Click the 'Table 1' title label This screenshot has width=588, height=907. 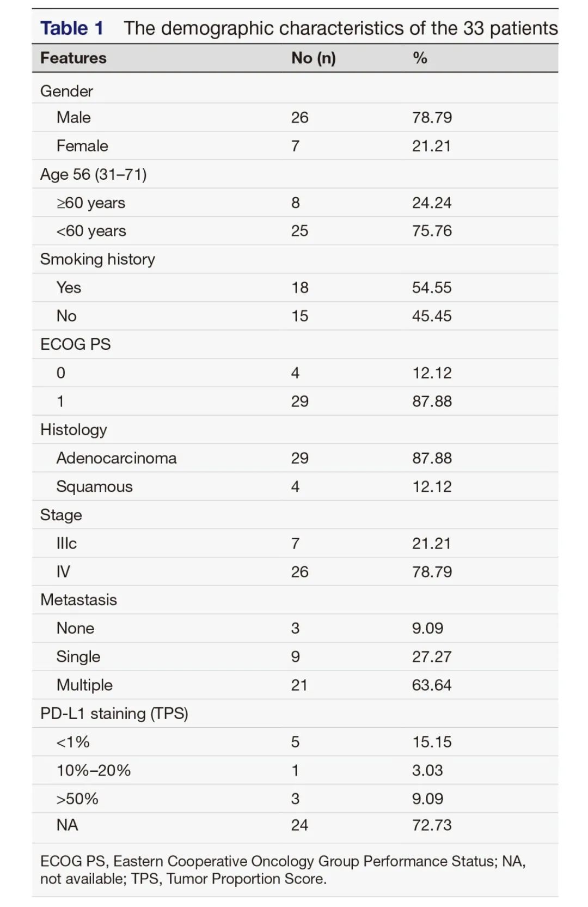71,28
